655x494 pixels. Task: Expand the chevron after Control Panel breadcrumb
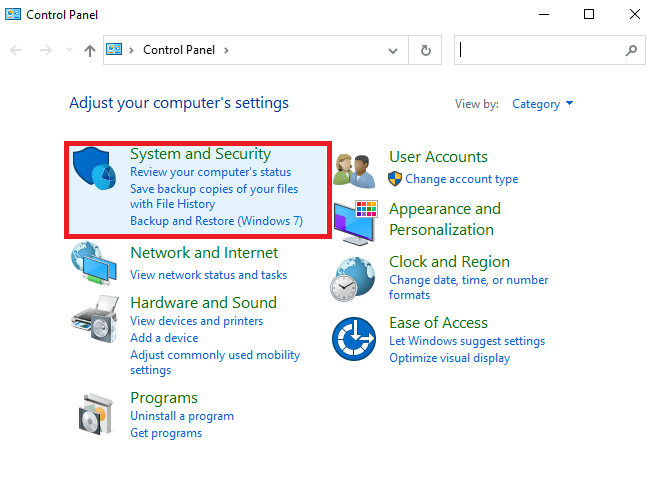pyautogui.click(x=226, y=51)
